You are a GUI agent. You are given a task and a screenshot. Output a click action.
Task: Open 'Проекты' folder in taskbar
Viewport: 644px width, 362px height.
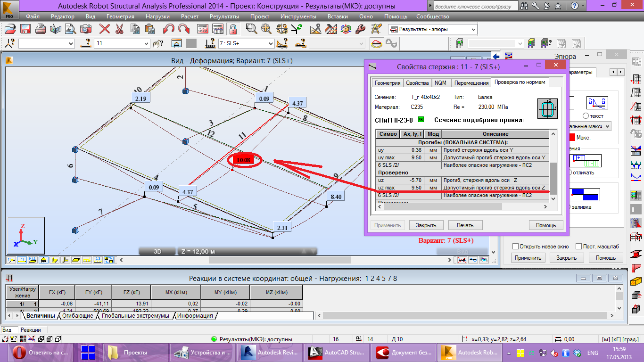click(x=135, y=353)
